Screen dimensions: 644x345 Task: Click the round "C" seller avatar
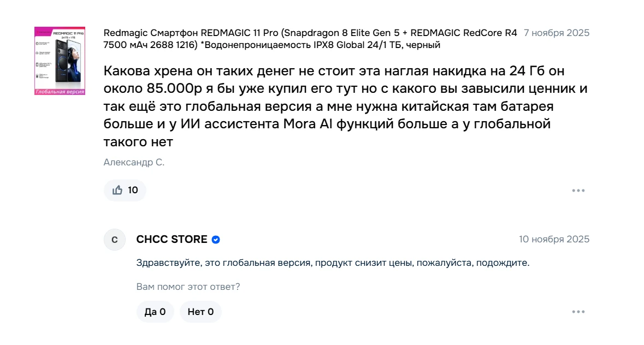click(x=115, y=240)
